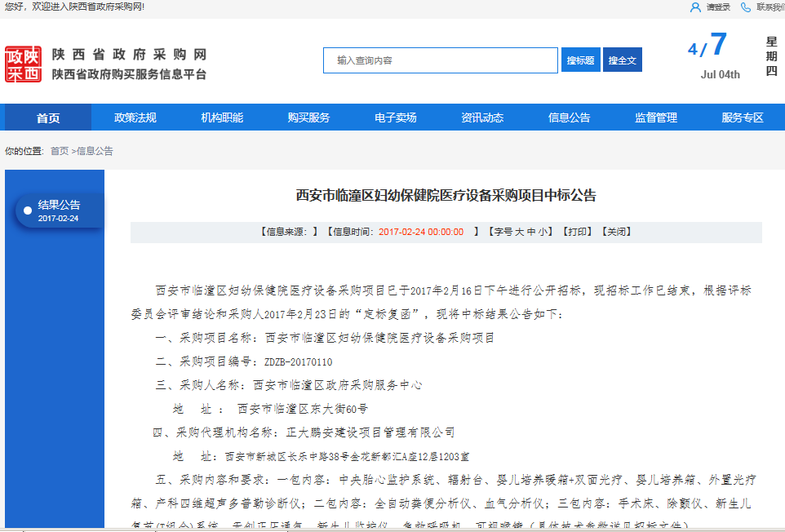Click the user icon beside 请登录
This screenshot has width=785, height=532.
pyautogui.click(x=695, y=7)
